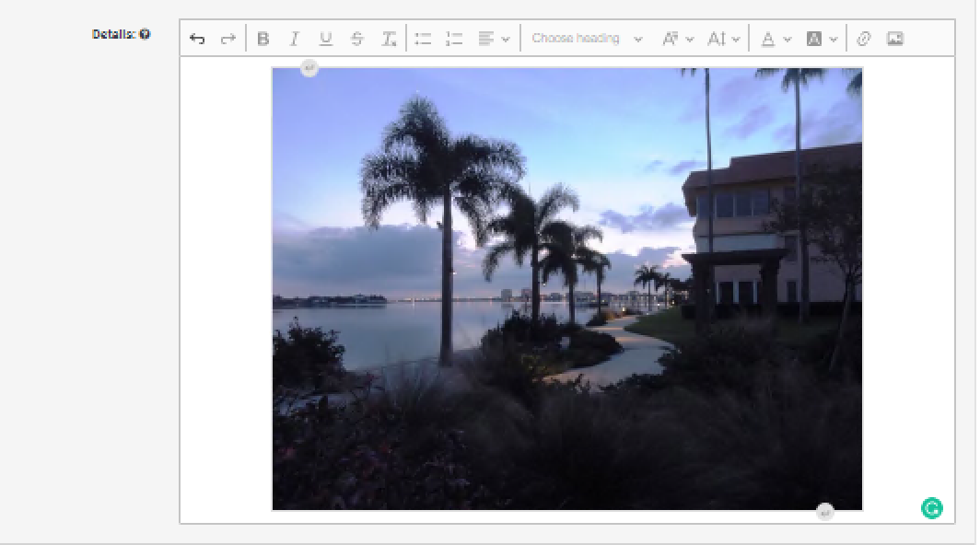This screenshot has width=980, height=545.
Task: Insert a numbered list
Action: tap(454, 39)
